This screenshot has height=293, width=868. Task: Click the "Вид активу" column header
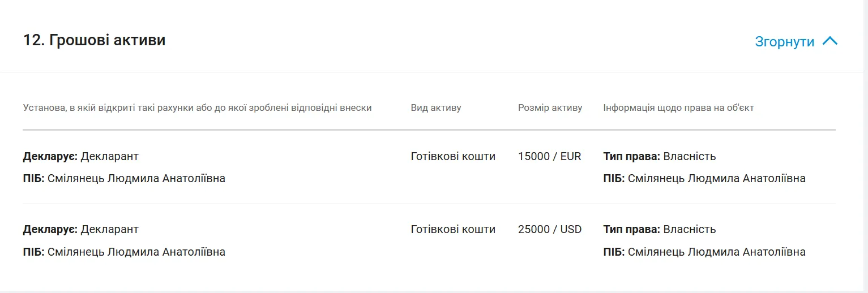click(x=435, y=107)
